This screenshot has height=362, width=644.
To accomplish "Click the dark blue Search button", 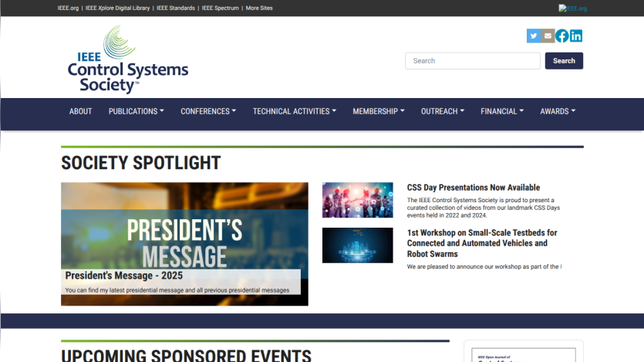I will [x=564, y=61].
